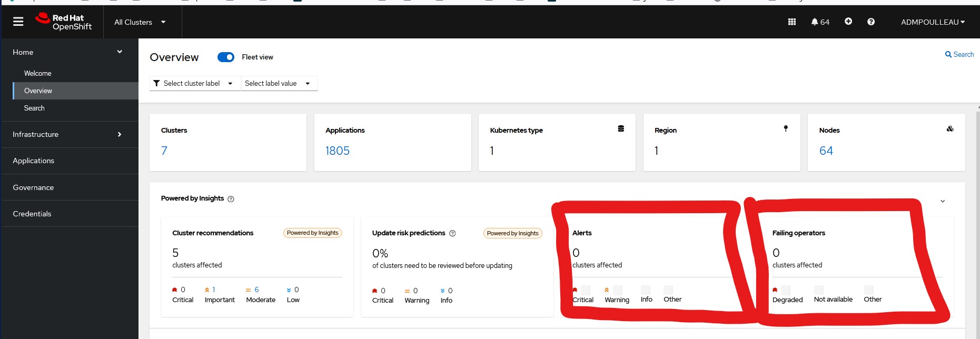Click the Region card pin icon

786,128
